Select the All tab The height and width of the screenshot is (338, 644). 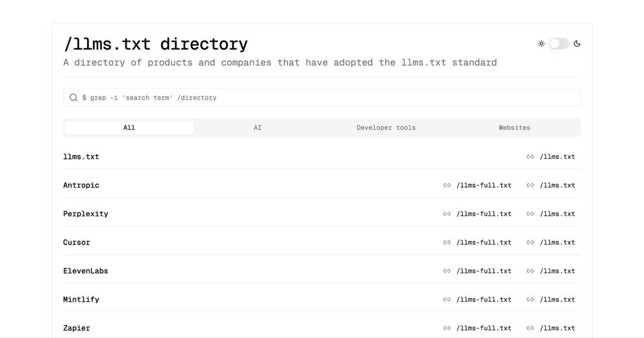pyautogui.click(x=129, y=127)
